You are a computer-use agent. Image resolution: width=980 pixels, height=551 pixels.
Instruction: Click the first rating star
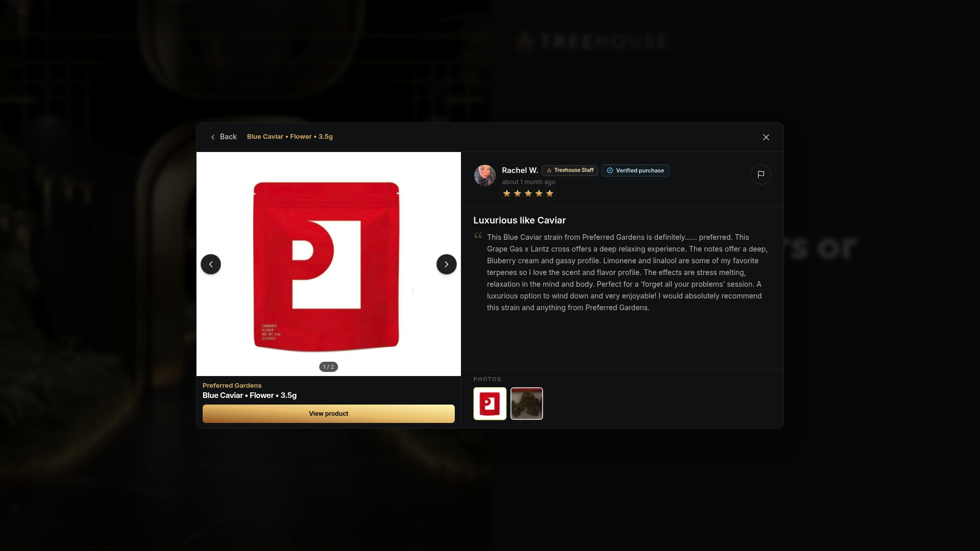507,193
